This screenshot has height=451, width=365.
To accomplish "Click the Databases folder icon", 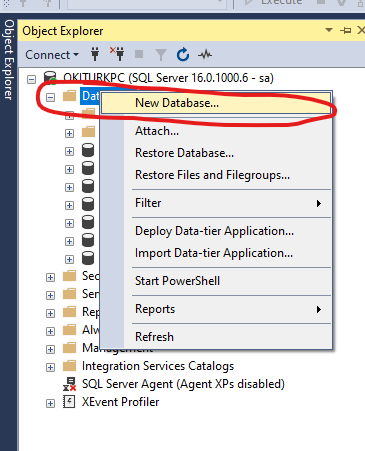I will pyautogui.click(x=70, y=96).
